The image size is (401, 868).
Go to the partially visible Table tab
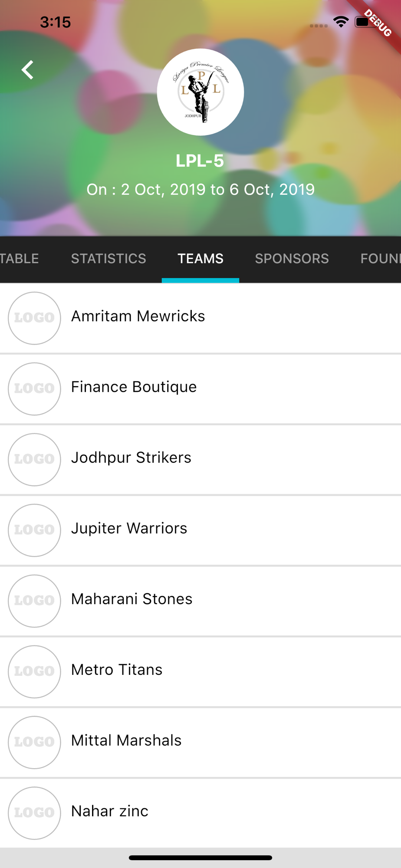[19, 259]
